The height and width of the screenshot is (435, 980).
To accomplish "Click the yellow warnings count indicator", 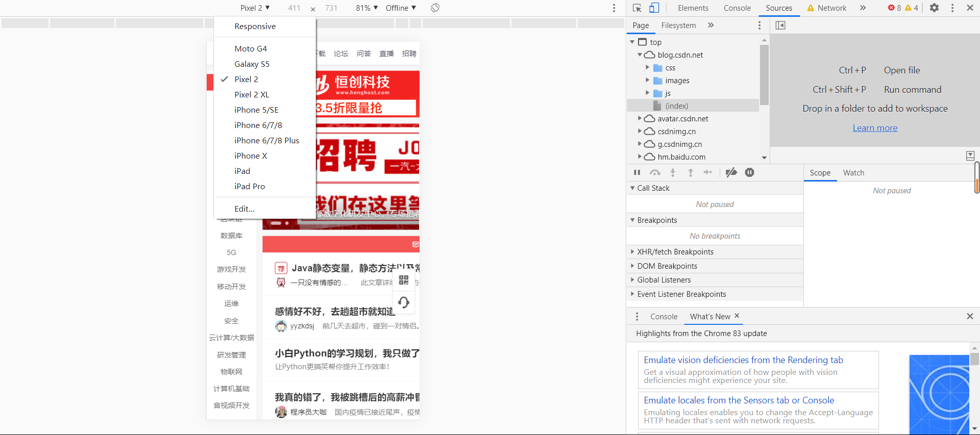I will (912, 8).
